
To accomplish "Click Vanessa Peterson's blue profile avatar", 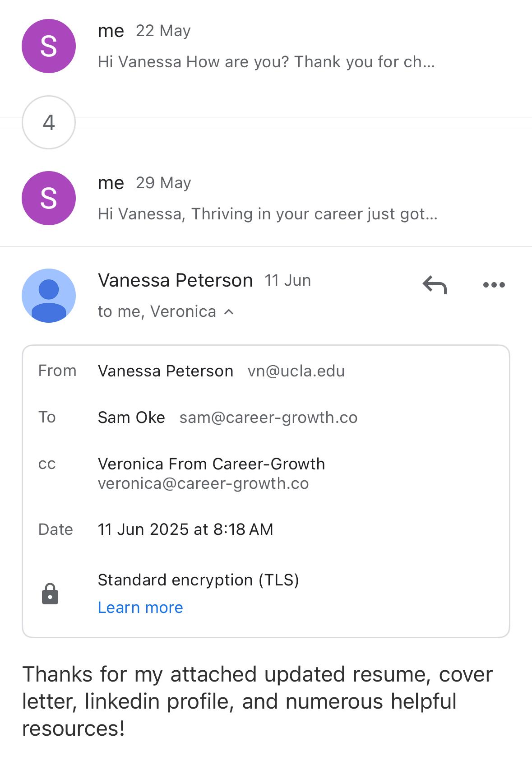I will click(49, 296).
